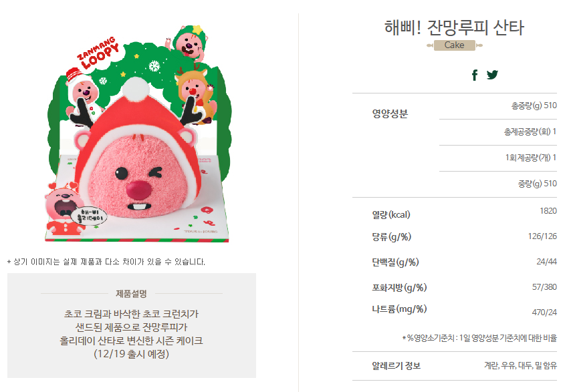Select the product title 해삐! 잔망루피 산타

coord(454,27)
